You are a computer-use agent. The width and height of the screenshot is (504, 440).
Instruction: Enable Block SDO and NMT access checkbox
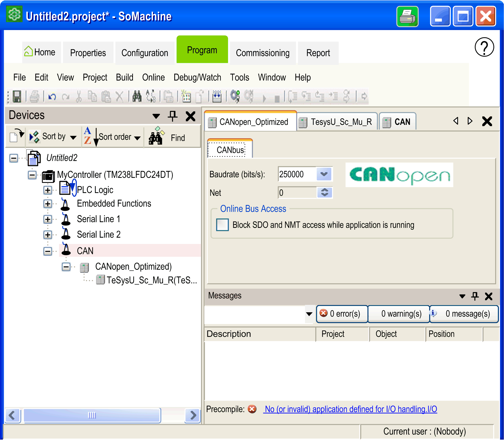click(222, 225)
